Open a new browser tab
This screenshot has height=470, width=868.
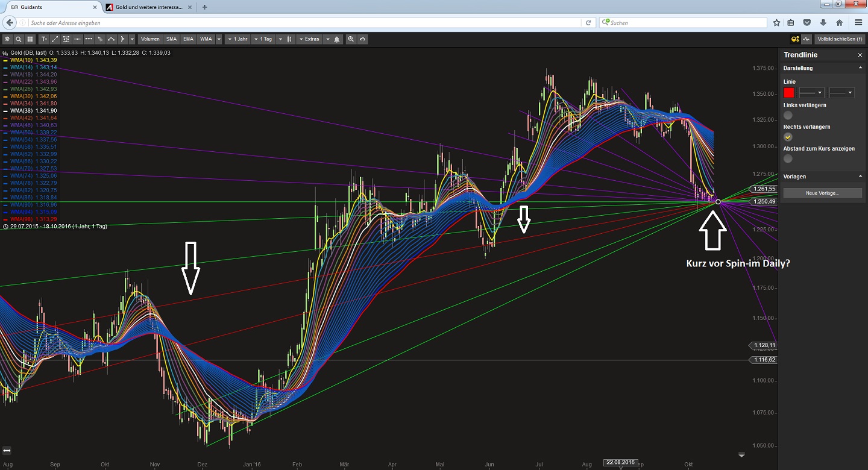click(205, 7)
